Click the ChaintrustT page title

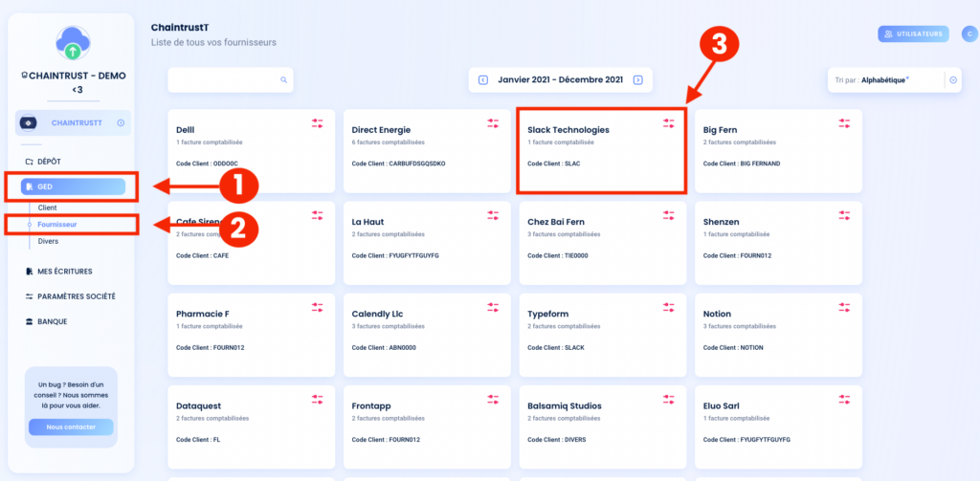(180, 28)
